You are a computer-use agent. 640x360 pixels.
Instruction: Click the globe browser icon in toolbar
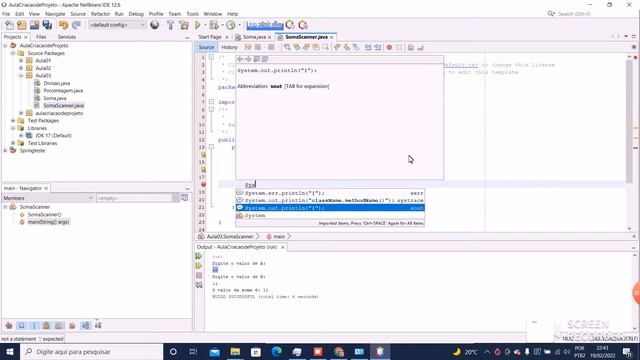point(155,25)
